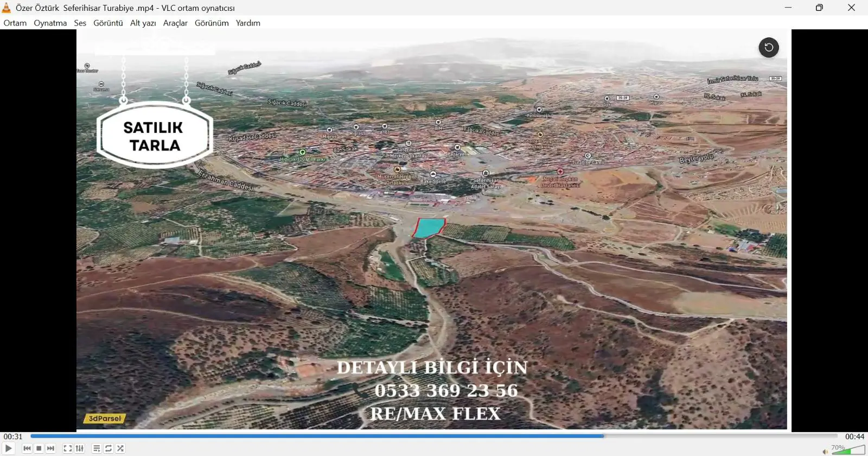The height and width of the screenshot is (456, 868).
Task: Click the Play button
Action: click(9, 448)
